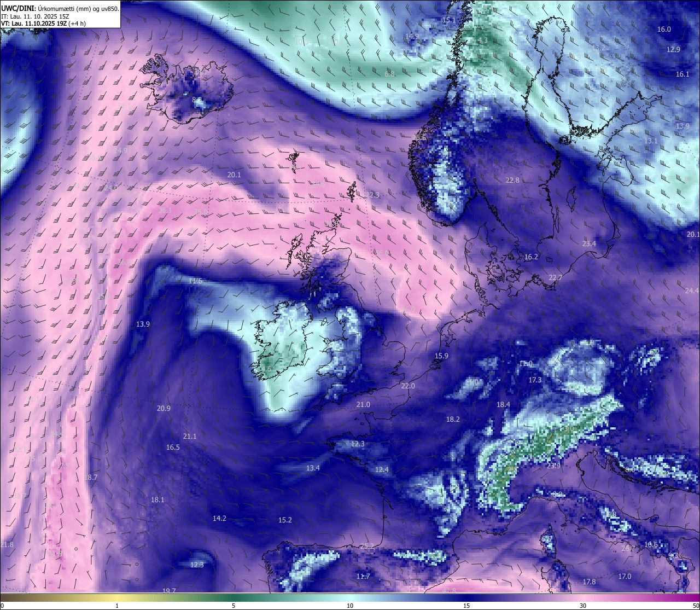Click the map value 22.7
The image size is (700, 610).
[555, 278]
